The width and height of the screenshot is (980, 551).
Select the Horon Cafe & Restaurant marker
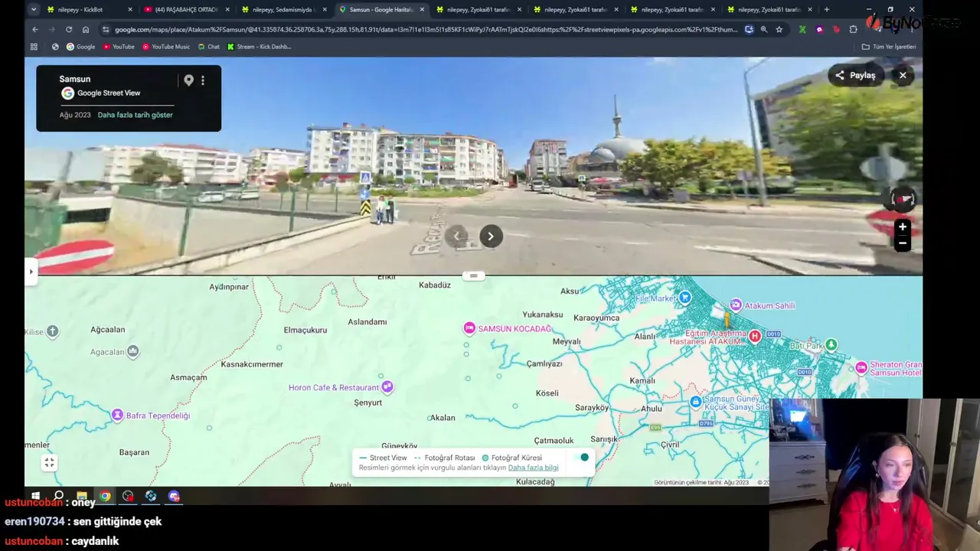coord(387,387)
